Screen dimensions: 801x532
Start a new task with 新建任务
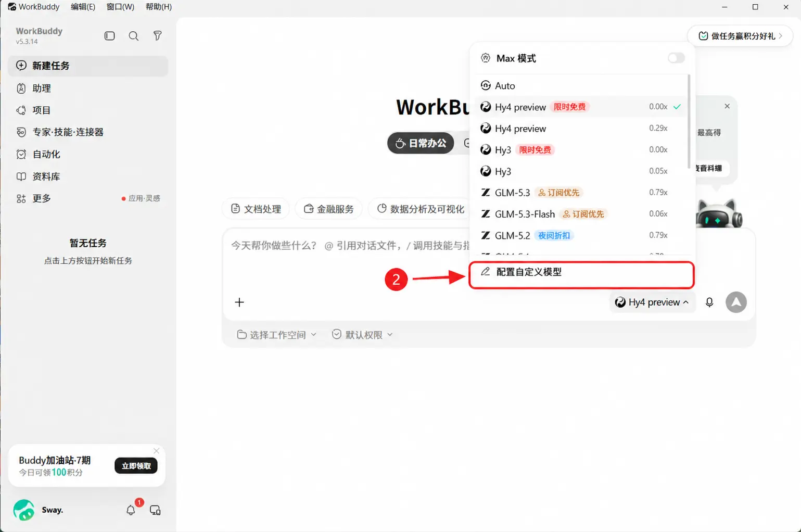point(88,66)
